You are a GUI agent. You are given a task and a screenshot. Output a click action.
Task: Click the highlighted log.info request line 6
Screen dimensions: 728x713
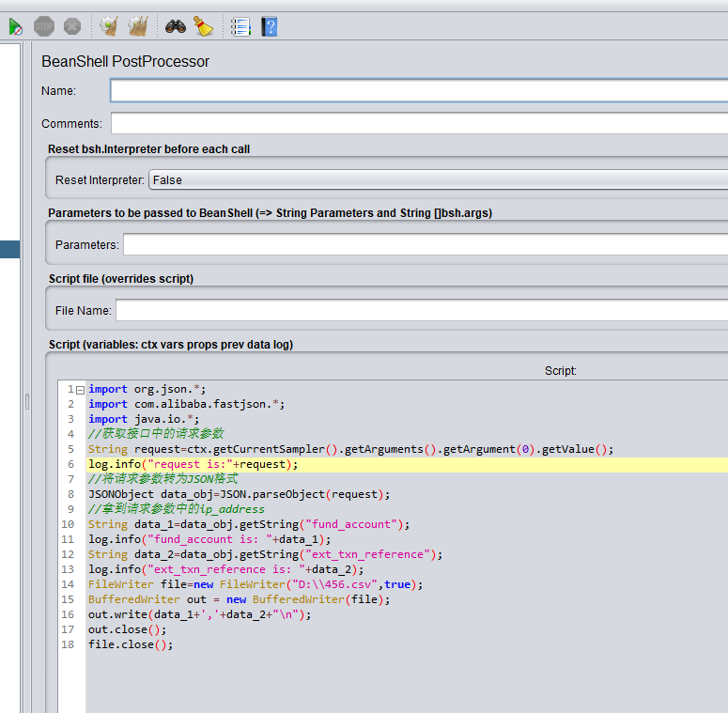(x=193, y=465)
